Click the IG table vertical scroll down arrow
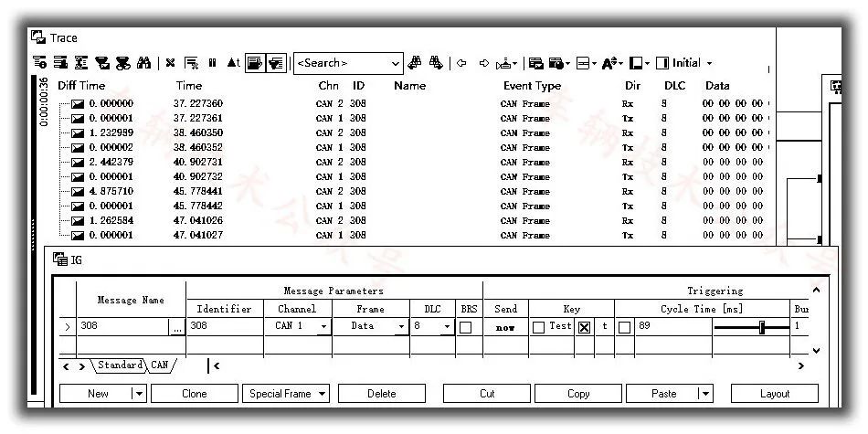 coord(817,351)
